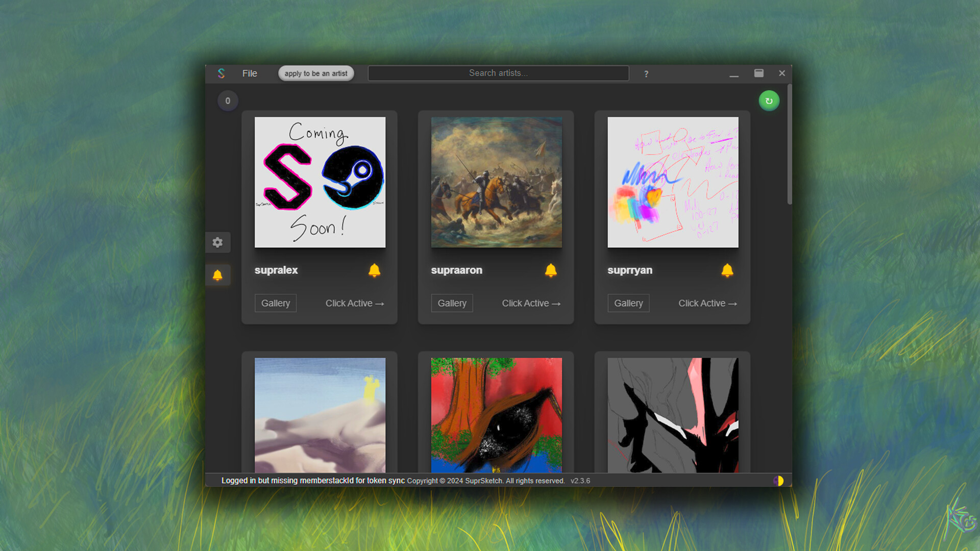Click inside the "Search artists..." field
The width and height of the screenshot is (980, 551).
pyautogui.click(x=498, y=73)
